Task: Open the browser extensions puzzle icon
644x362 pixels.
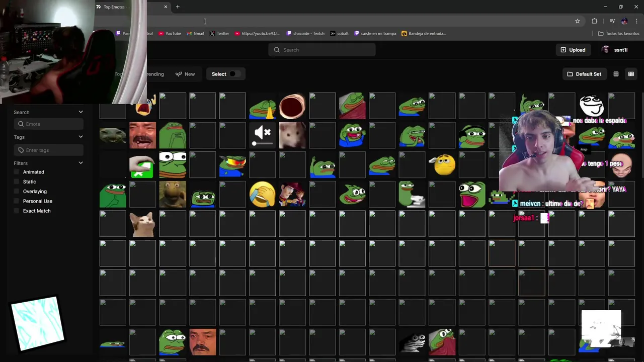Action: pyautogui.click(x=595, y=21)
